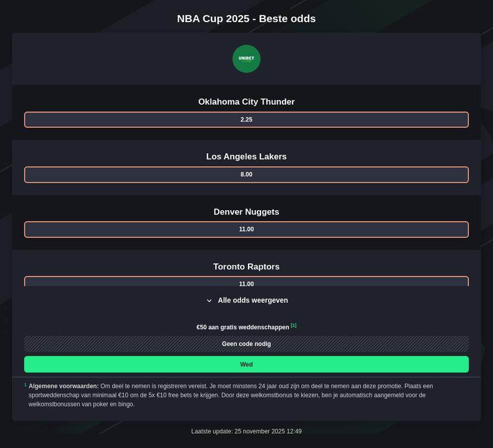Click the [1] superscript reference link
The image size is (493, 448).
[293, 324]
